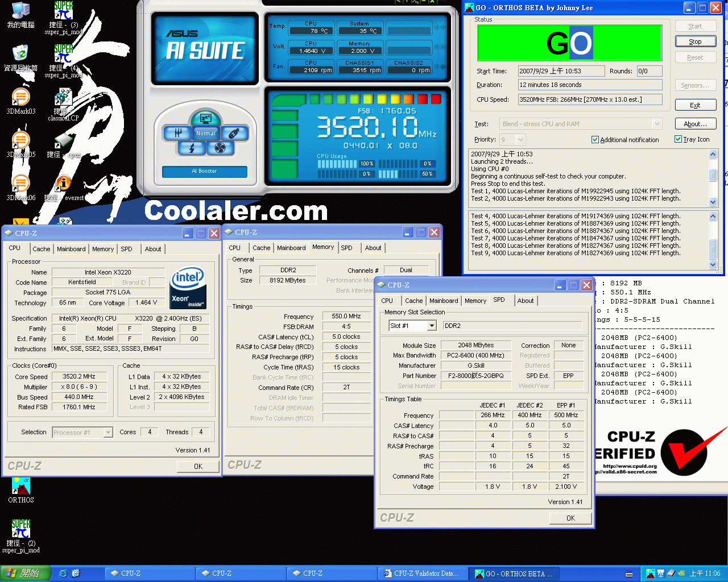
Task: Click the Start button on taskbar
Action: point(26,573)
